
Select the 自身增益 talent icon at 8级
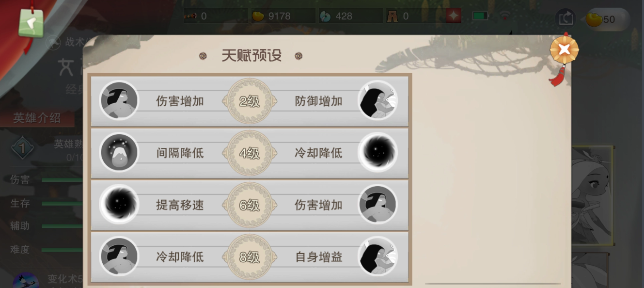click(377, 256)
